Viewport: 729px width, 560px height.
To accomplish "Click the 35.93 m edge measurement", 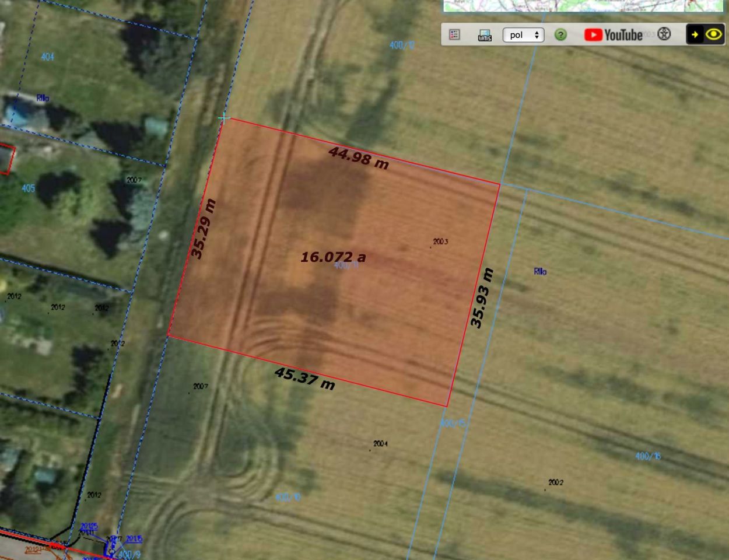I will click(x=482, y=298).
